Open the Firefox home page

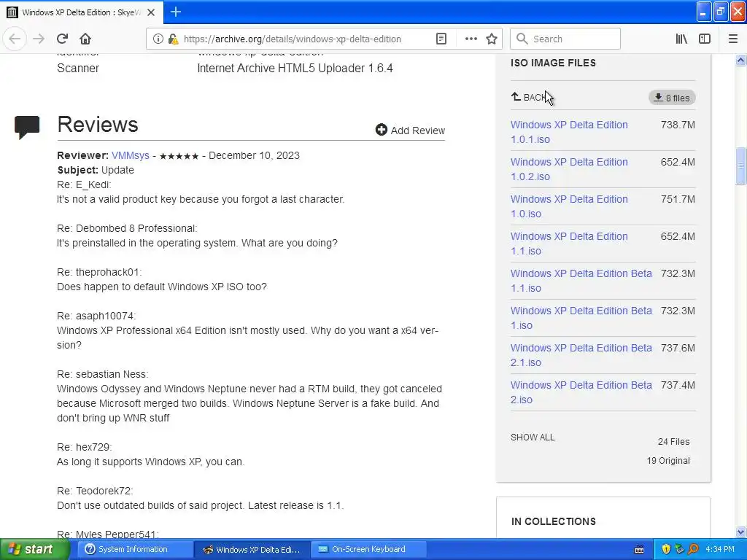click(x=85, y=39)
